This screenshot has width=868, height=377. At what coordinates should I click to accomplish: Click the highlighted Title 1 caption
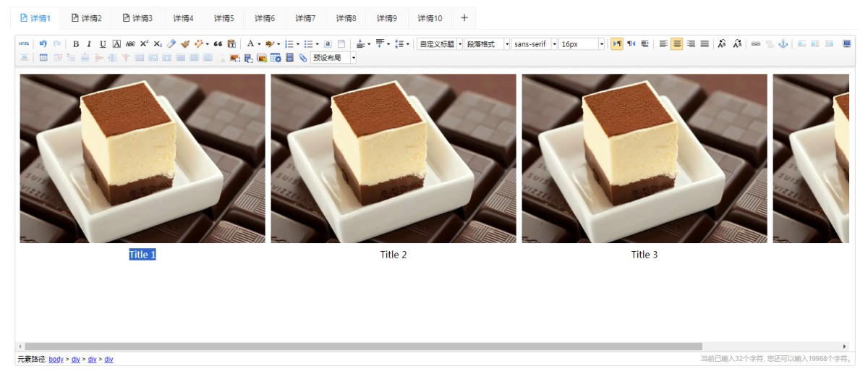tap(142, 255)
